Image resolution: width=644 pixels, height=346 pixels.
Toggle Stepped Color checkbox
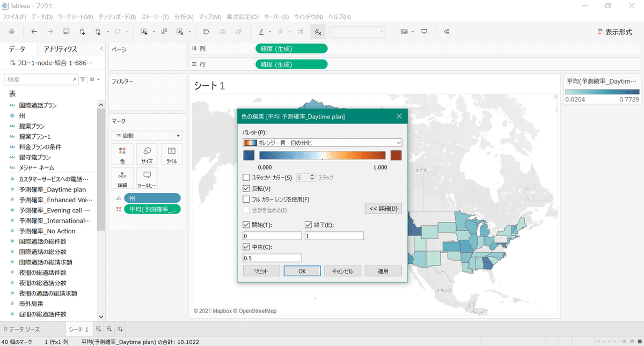246,177
